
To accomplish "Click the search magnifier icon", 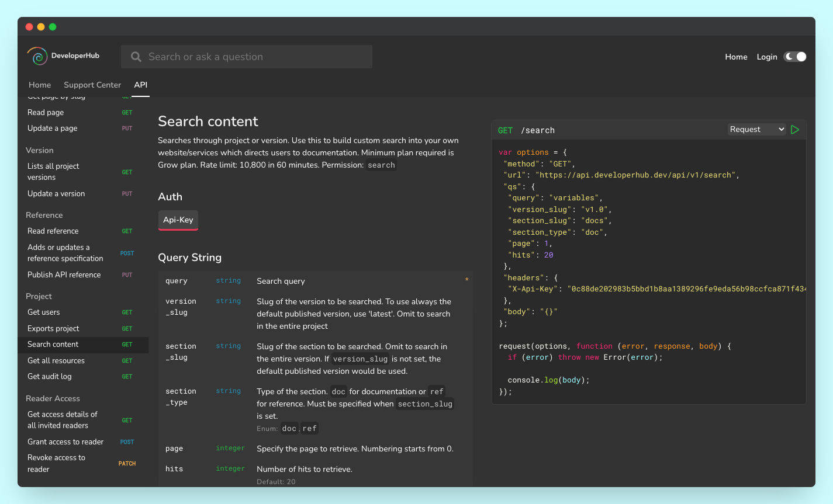I will pos(136,57).
